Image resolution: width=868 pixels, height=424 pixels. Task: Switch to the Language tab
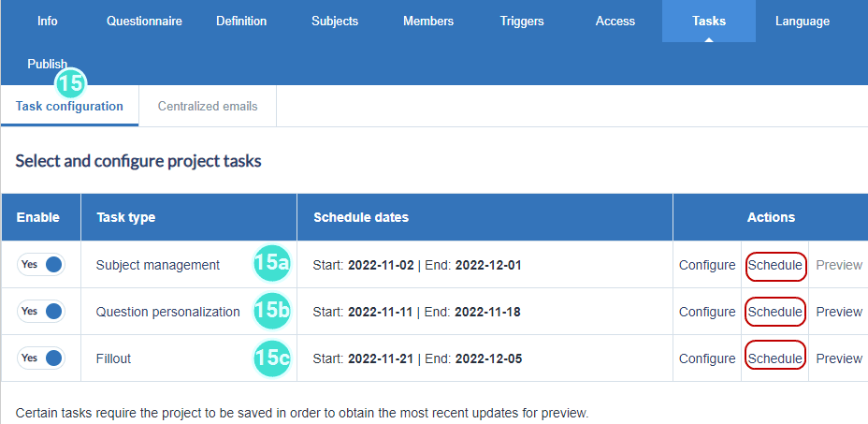[803, 22]
